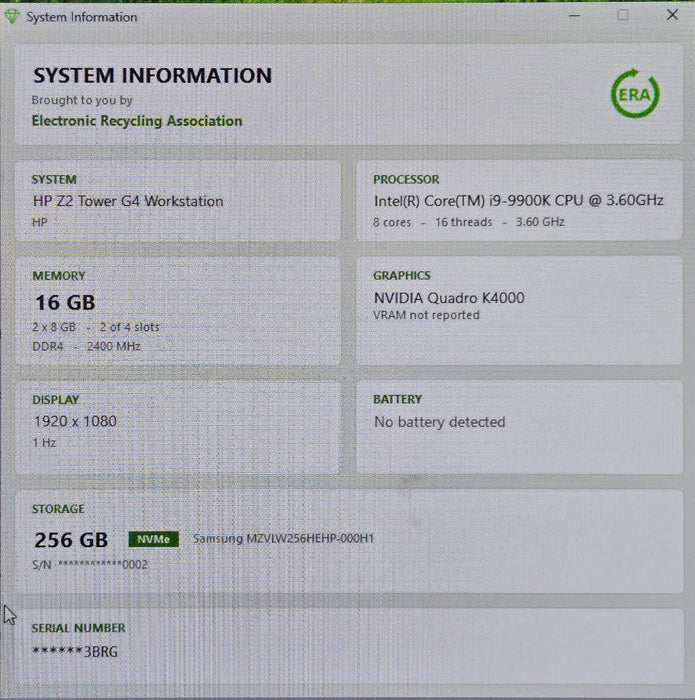Click the GRAPHICS section label
The width and height of the screenshot is (695, 700).
coord(402,275)
